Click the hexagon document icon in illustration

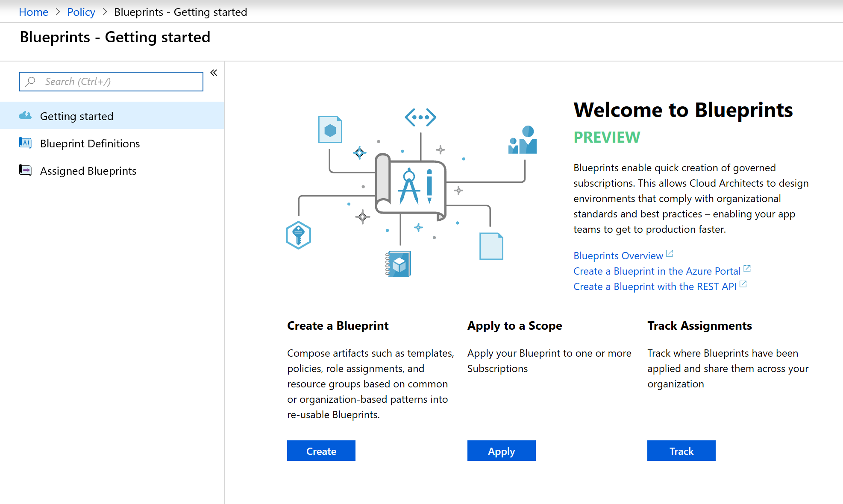[x=330, y=129]
